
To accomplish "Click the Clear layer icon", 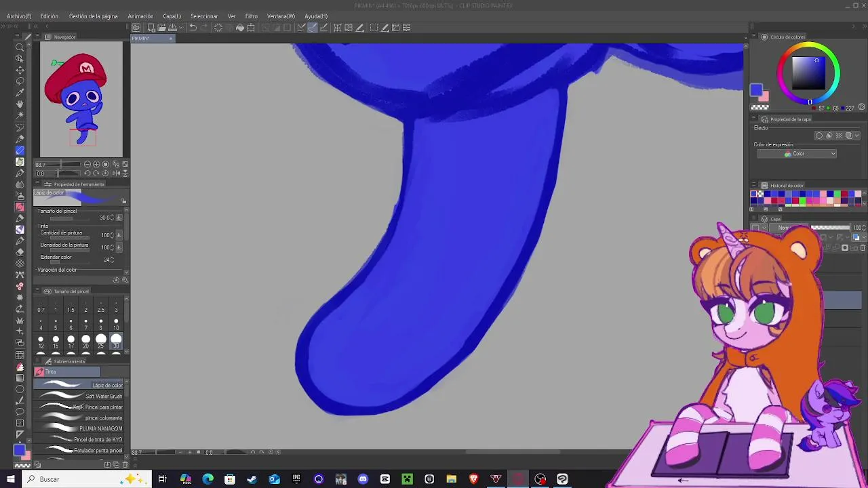I will 218,28.
